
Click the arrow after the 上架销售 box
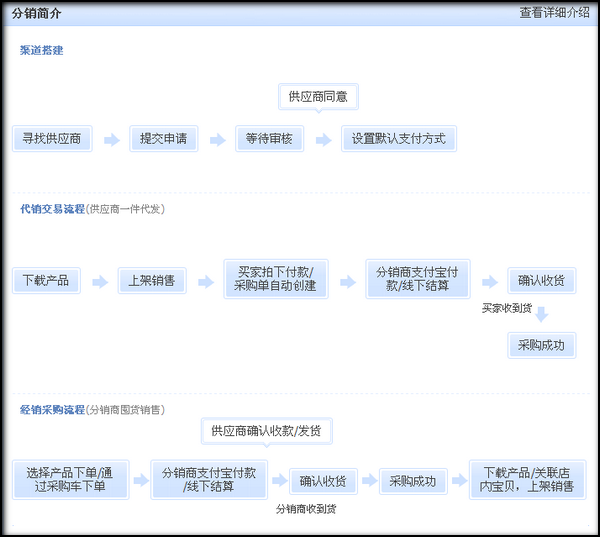205,282
